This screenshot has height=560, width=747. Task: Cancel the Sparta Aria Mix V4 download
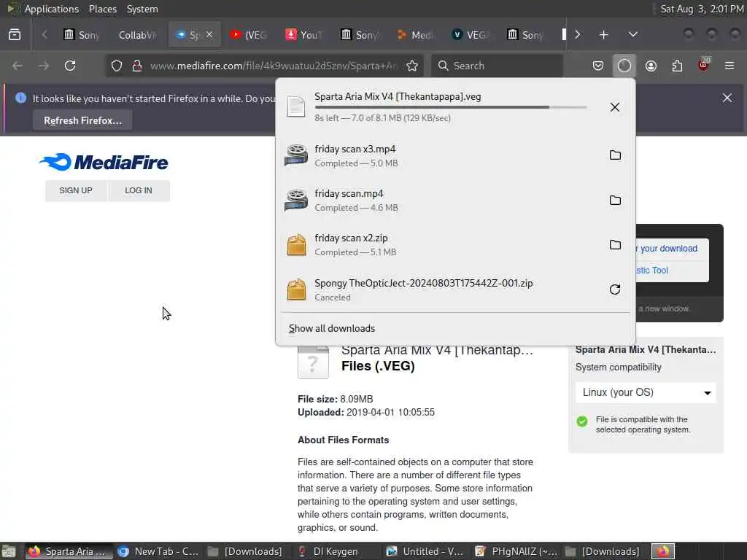pos(614,107)
